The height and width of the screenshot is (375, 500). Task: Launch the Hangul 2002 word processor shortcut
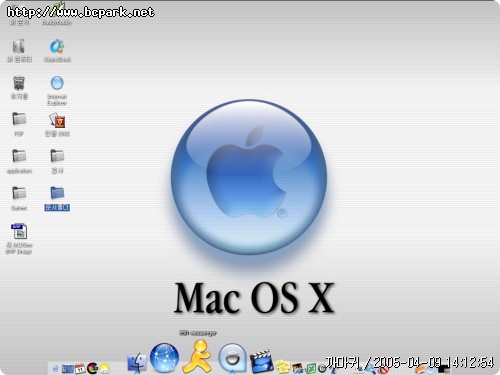tap(57, 120)
